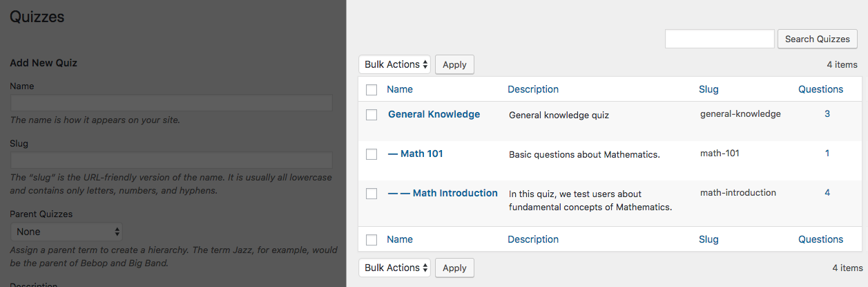This screenshot has width=868, height=287.
Task: Check the Math 101 row checkbox
Action: [x=372, y=154]
